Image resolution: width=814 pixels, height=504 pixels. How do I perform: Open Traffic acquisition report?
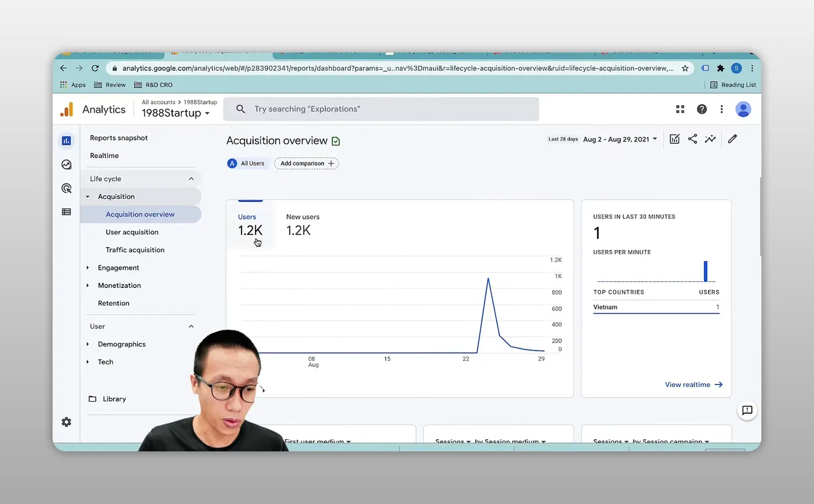pyautogui.click(x=135, y=250)
